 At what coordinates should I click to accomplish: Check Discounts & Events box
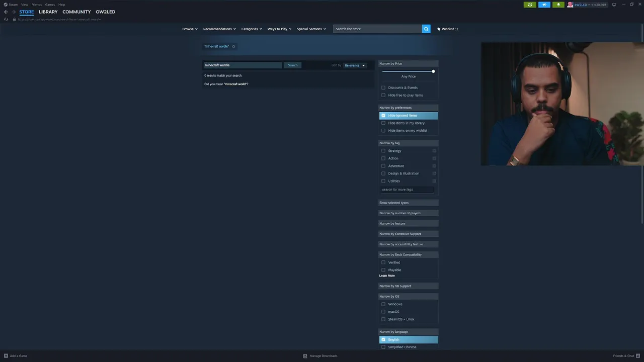click(383, 87)
